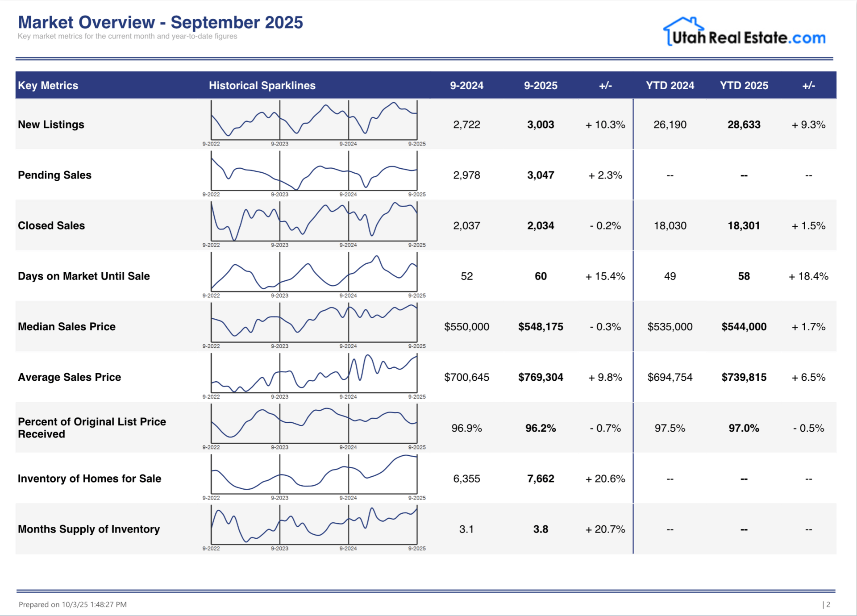Select the 3,003 New Listings value
This screenshot has height=616, width=857.
point(541,125)
